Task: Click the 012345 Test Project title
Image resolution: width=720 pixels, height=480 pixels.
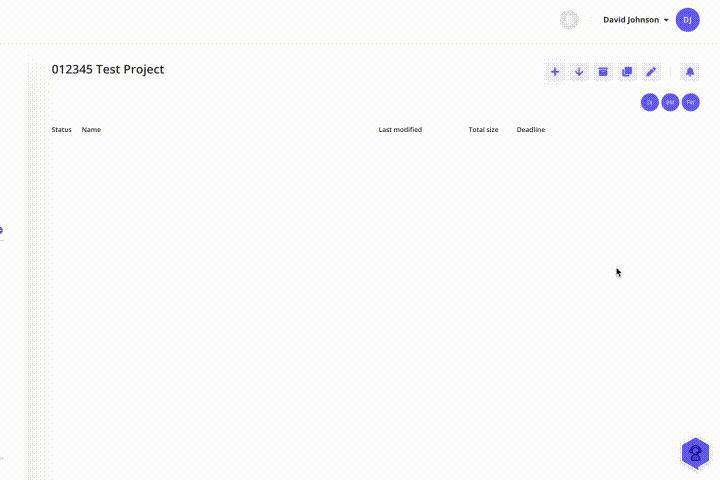Action: tap(108, 69)
